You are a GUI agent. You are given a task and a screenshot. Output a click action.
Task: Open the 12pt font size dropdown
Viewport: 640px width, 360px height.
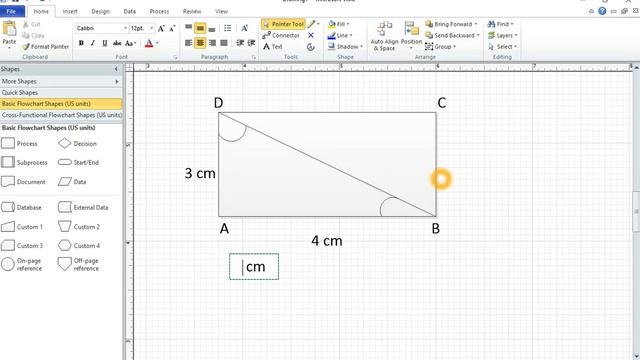(151, 28)
